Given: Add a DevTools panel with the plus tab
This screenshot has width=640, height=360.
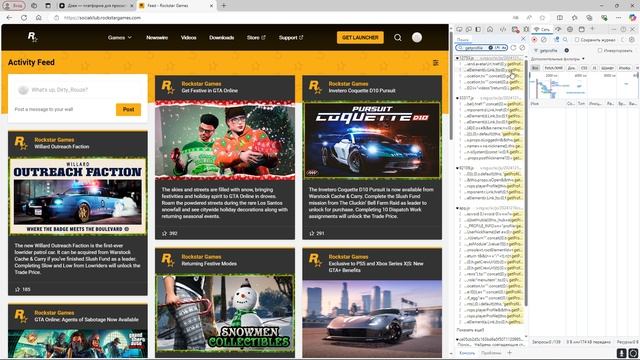Looking at the screenshot, I should 592,29.
